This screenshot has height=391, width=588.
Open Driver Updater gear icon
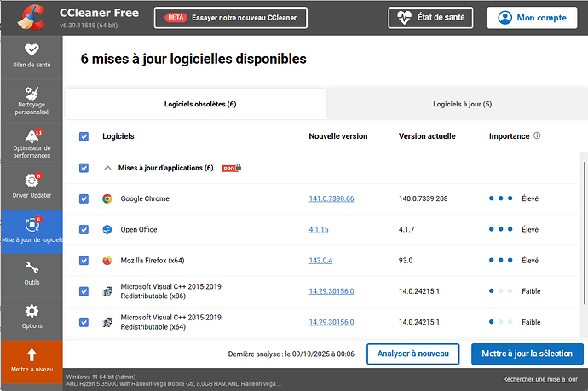pyautogui.click(x=32, y=182)
